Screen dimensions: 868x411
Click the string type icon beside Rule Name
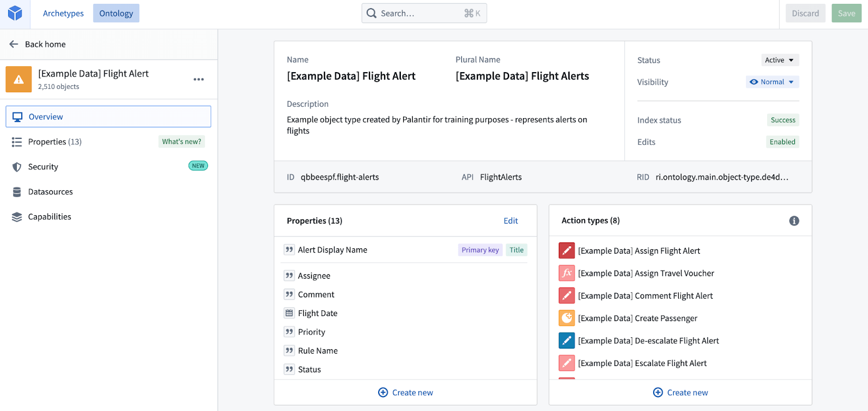coord(289,350)
